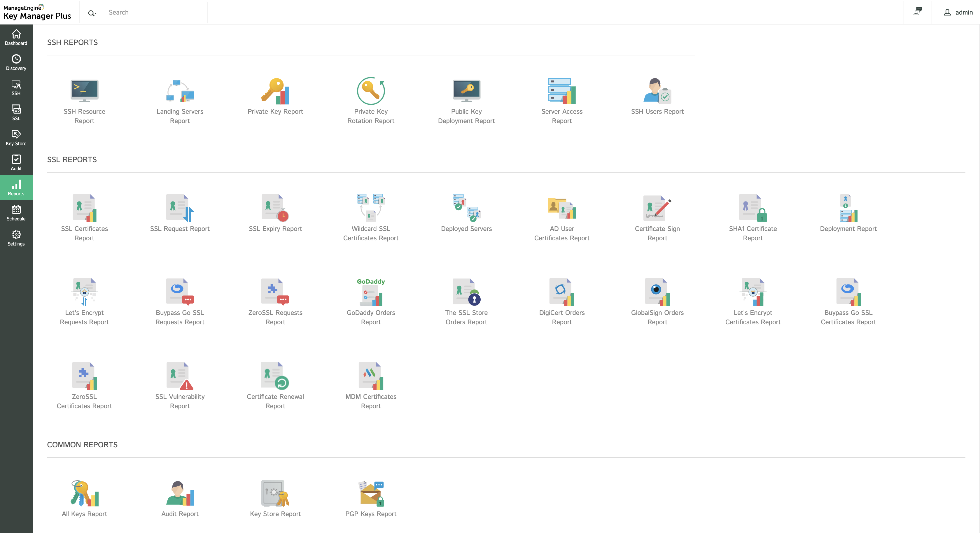Viewport: 980px width, 533px height.
Task: Navigate to Settings section
Action: point(16,238)
